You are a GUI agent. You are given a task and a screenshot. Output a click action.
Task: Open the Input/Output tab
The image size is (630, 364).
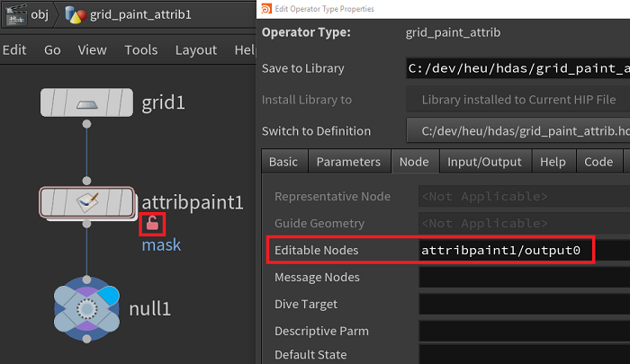click(484, 162)
